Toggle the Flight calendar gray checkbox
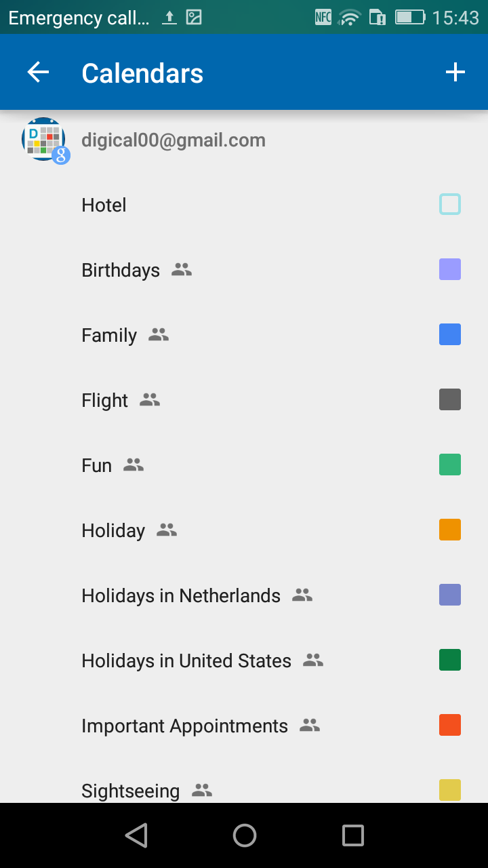The width and height of the screenshot is (488, 868). pyautogui.click(x=450, y=400)
